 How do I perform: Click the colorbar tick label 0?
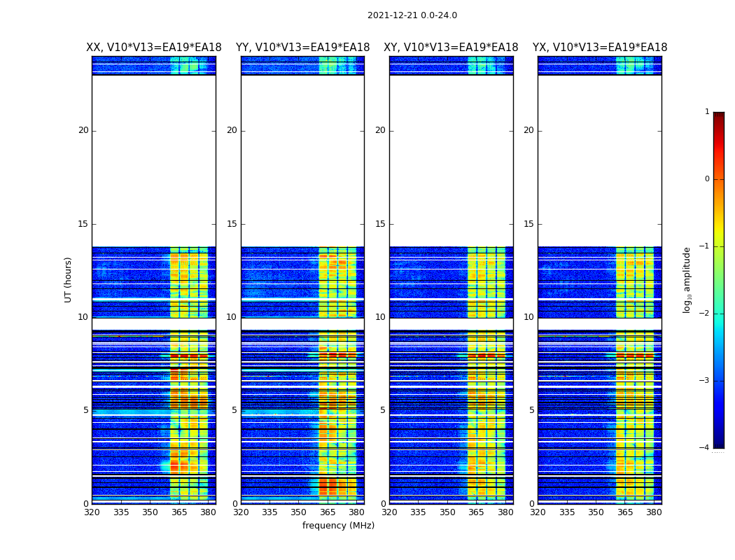coord(706,179)
